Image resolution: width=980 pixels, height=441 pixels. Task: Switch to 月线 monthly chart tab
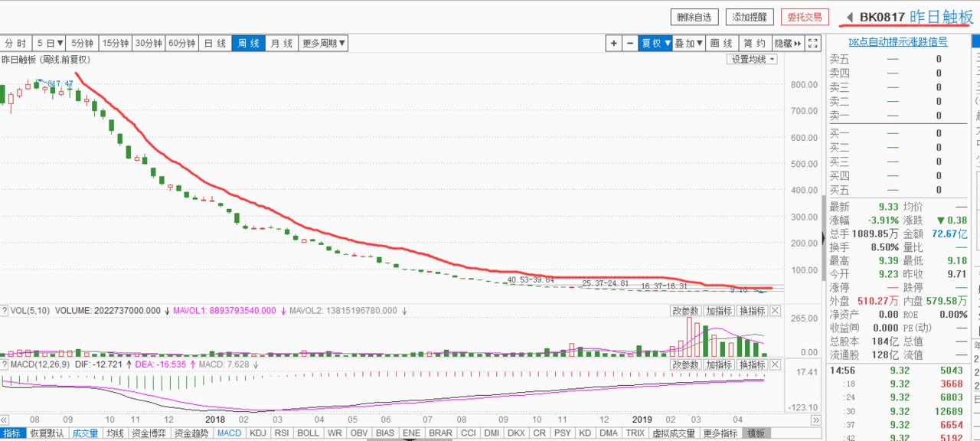tap(281, 44)
